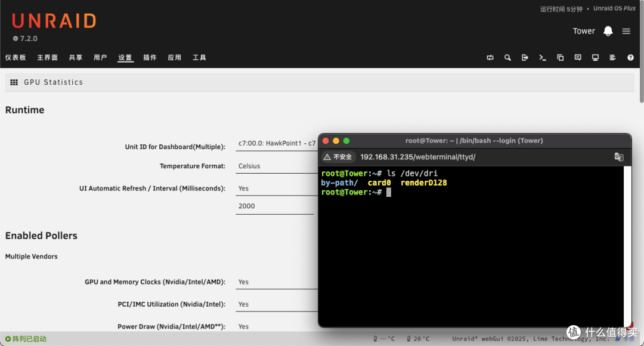Open the GPU and Memory Clocks dropdown
644x346 pixels.
point(277,282)
